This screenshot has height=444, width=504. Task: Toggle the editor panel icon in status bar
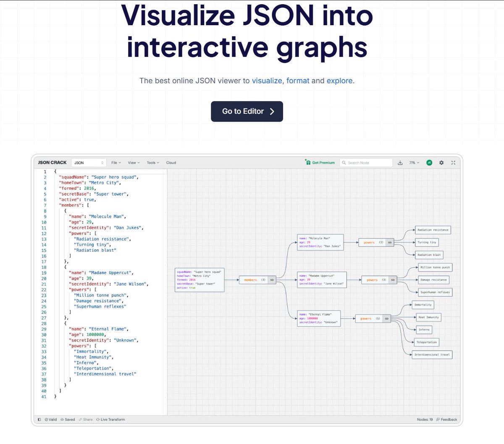pyautogui.click(x=39, y=420)
